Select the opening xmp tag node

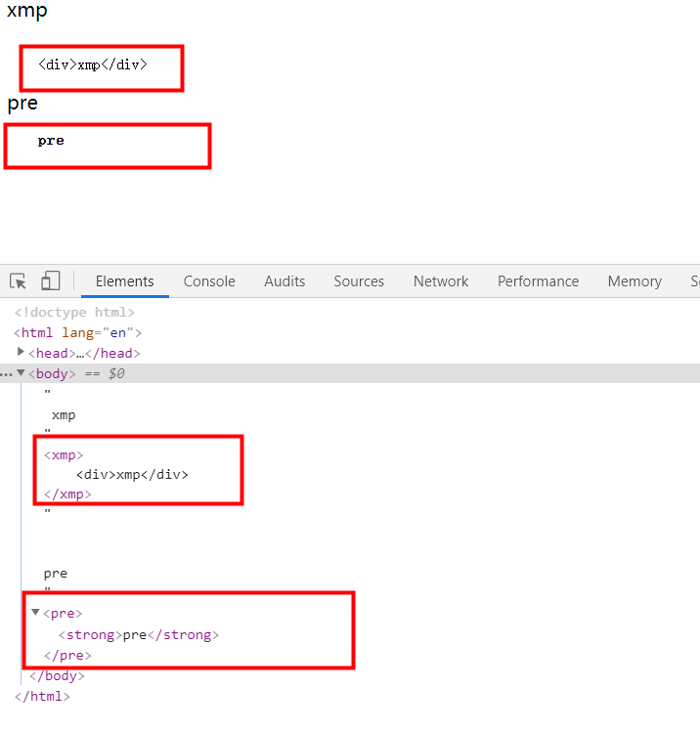coord(64,455)
